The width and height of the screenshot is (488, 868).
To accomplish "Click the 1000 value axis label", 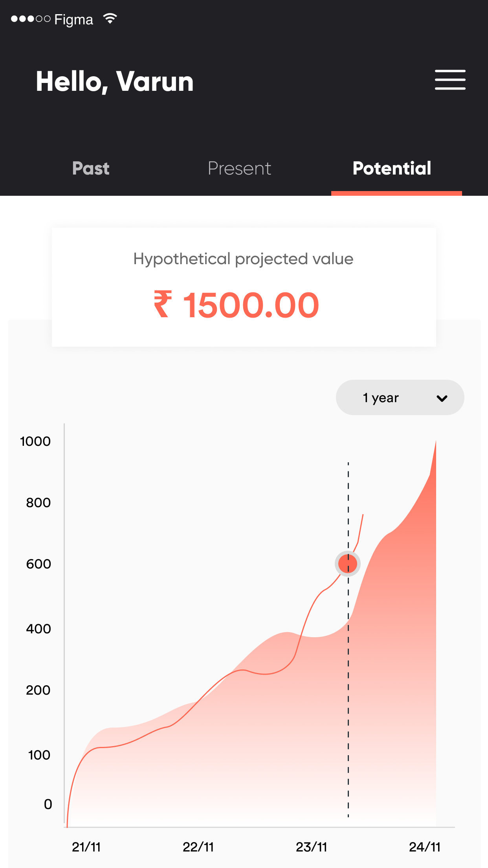I will [x=35, y=441].
